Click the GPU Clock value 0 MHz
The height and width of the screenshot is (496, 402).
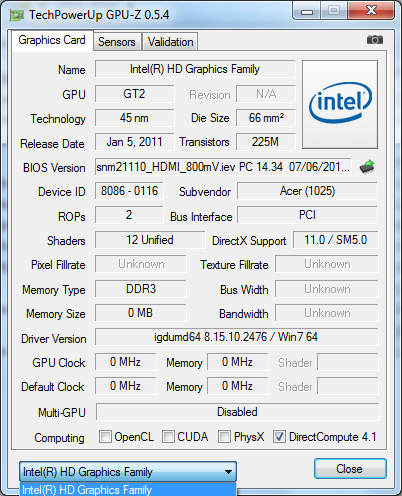(125, 362)
